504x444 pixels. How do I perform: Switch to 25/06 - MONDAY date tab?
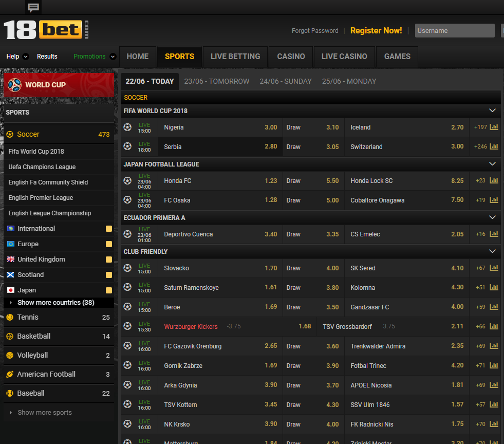click(x=349, y=81)
